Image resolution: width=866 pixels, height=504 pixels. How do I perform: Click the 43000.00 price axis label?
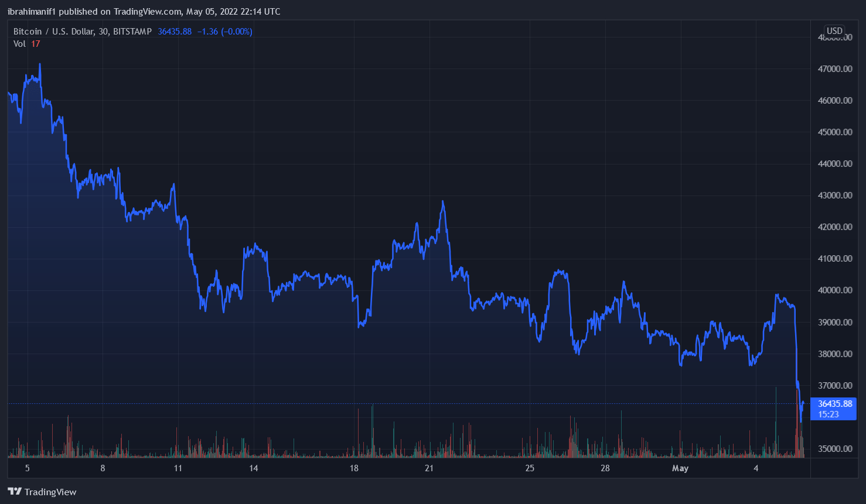click(834, 196)
